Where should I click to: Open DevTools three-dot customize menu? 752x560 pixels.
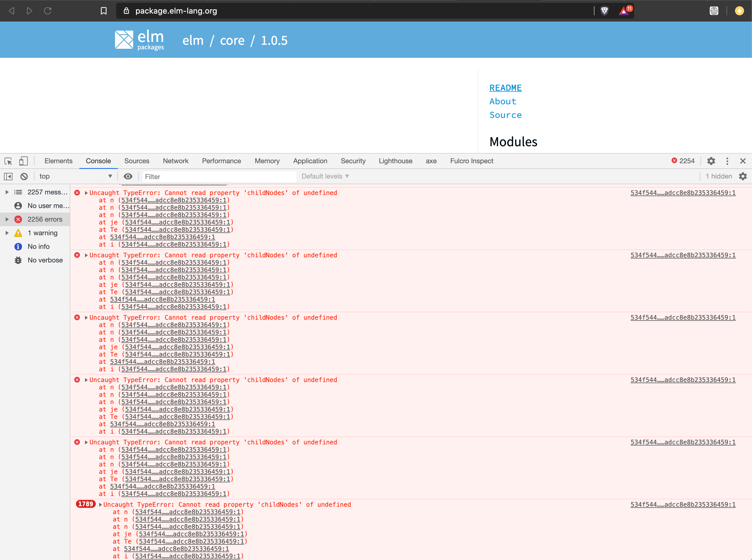pyautogui.click(x=727, y=161)
